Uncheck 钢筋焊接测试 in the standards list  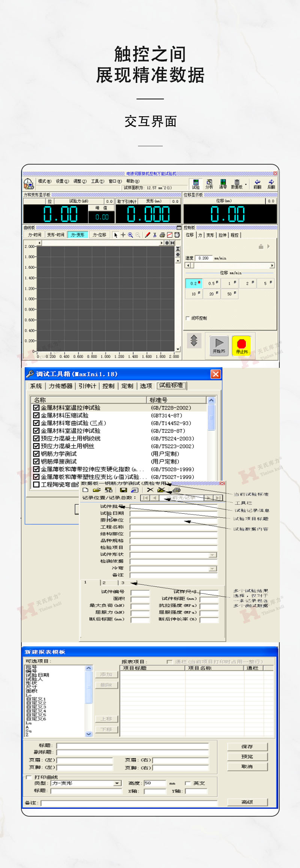click(36, 461)
